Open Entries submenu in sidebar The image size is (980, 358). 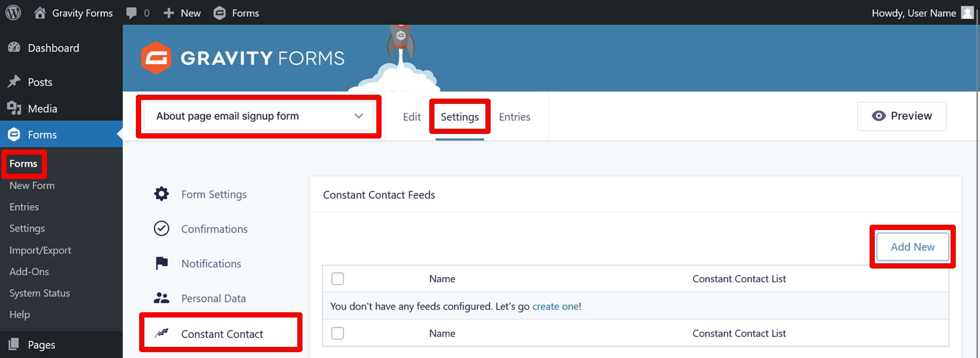24,207
